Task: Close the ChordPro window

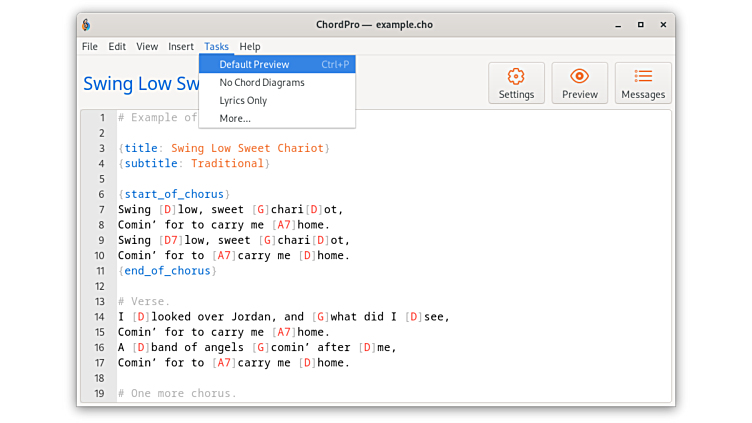Action: coord(662,24)
